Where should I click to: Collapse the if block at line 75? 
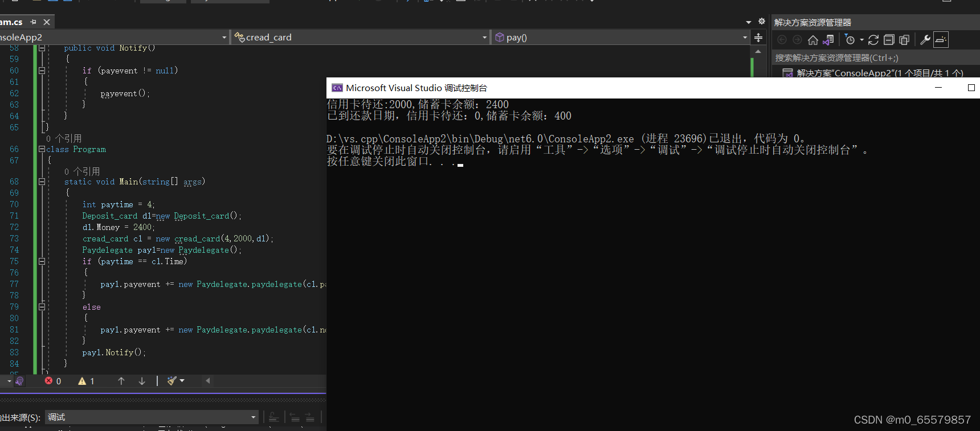coord(42,261)
